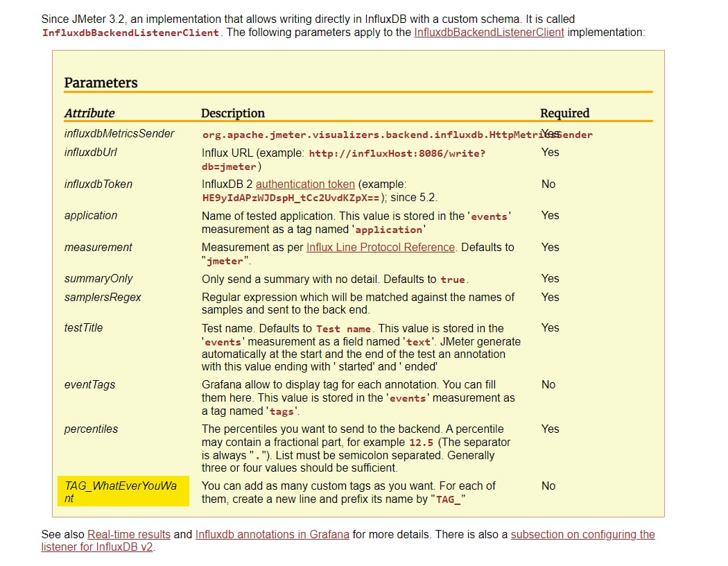Click the 12.5 example percentile value

pyautogui.click(x=421, y=443)
